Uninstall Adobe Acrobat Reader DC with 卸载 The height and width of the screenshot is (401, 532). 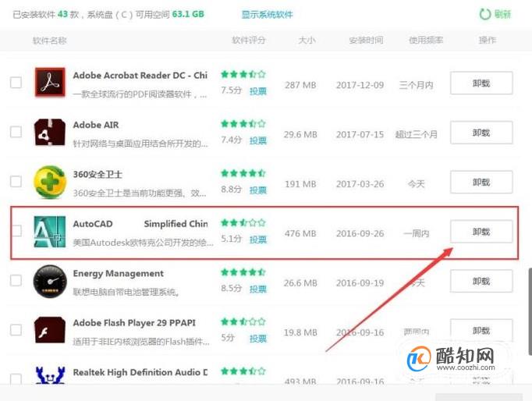(x=481, y=83)
